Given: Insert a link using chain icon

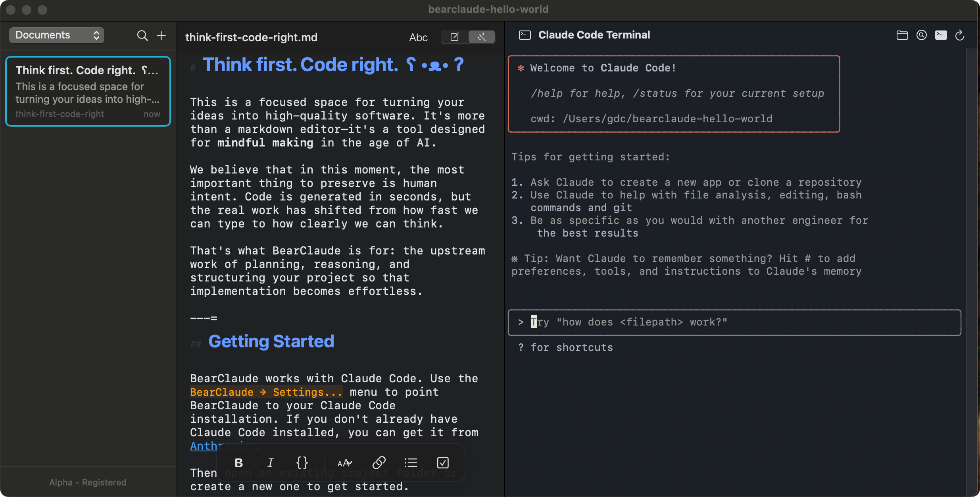Looking at the screenshot, I should [x=379, y=463].
